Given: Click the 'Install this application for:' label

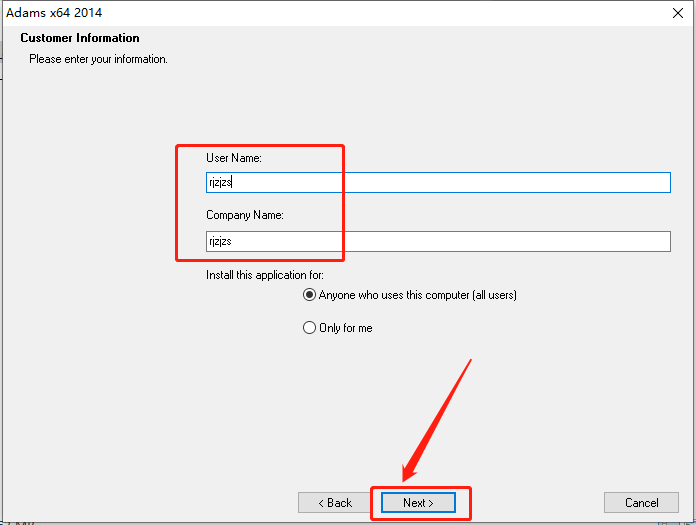Looking at the screenshot, I should tap(265, 275).
